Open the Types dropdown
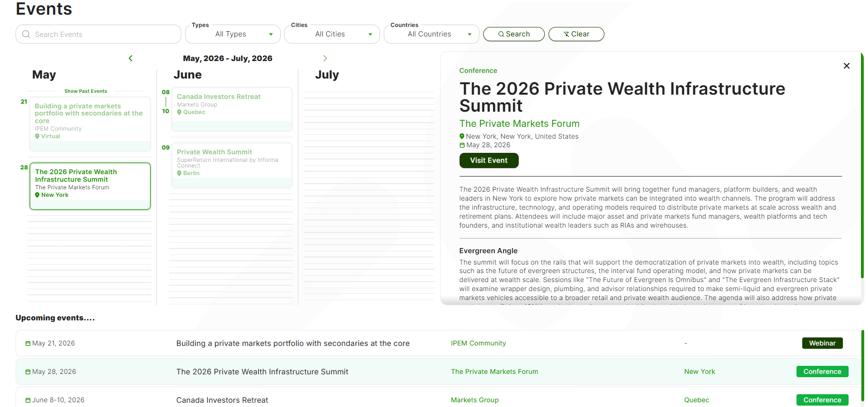 tap(233, 34)
